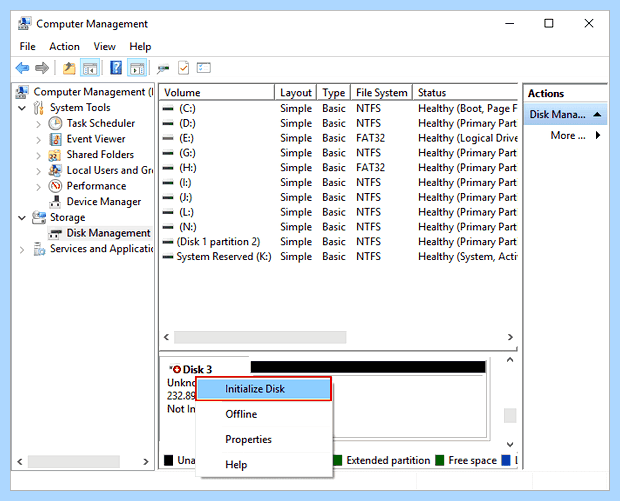Choose Properties from context menu
The image size is (620, 501).
(x=264, y=439)
